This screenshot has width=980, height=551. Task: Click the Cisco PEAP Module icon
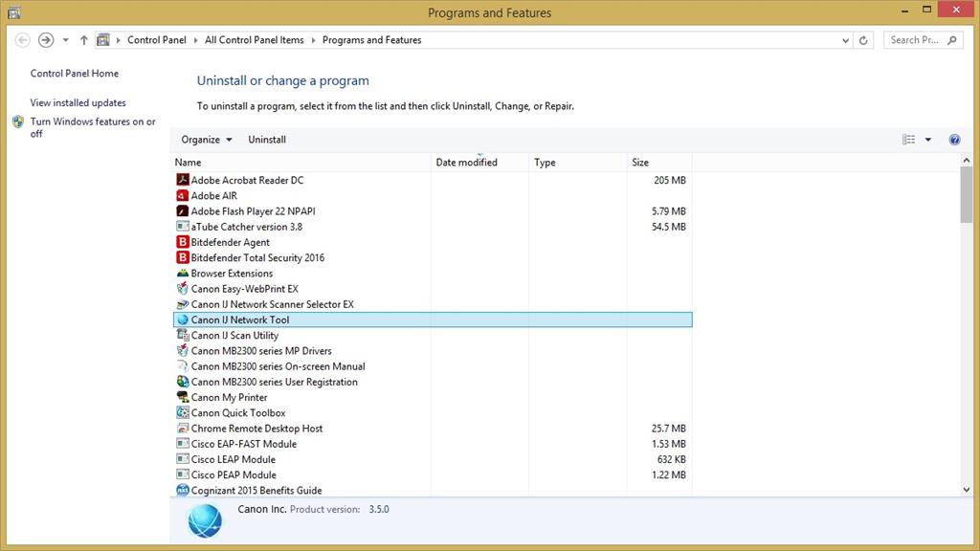pyautogui.click(x=183, y=474)
